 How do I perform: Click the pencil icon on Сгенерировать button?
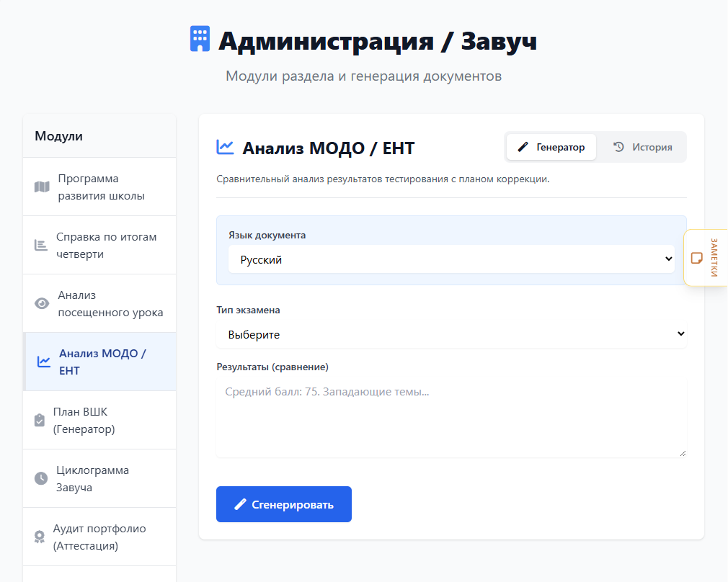pos(240,504)
